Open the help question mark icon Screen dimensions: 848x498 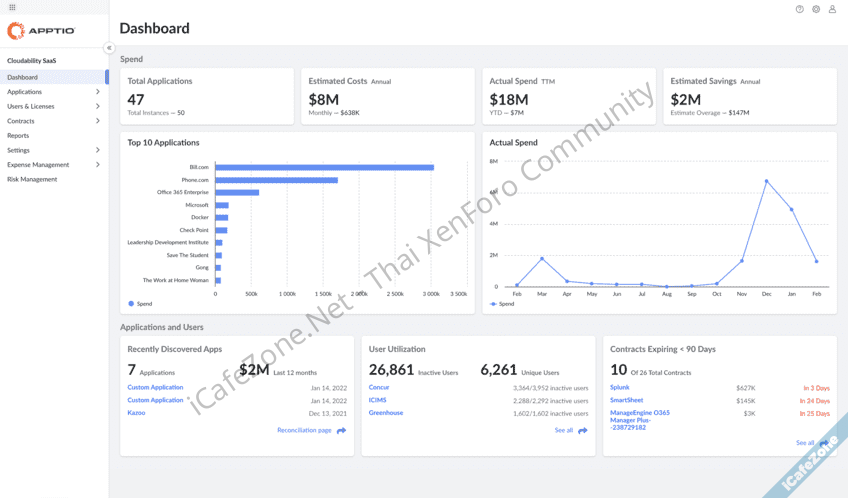799,9
